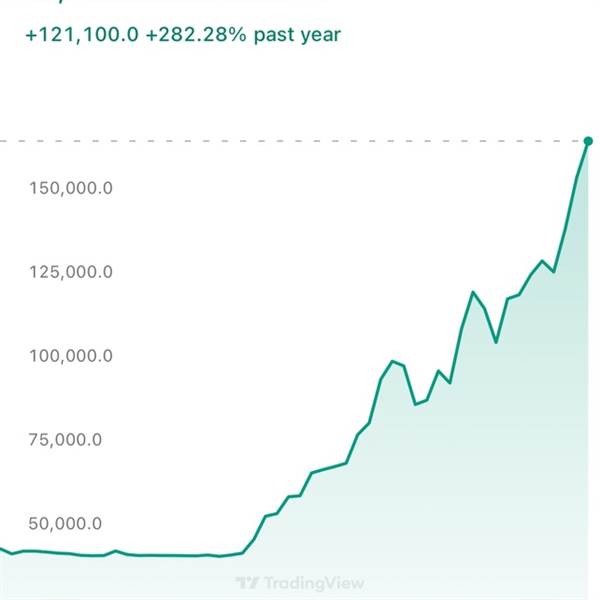Click the chart peak just below 100,000

click(x=392, y=361)
